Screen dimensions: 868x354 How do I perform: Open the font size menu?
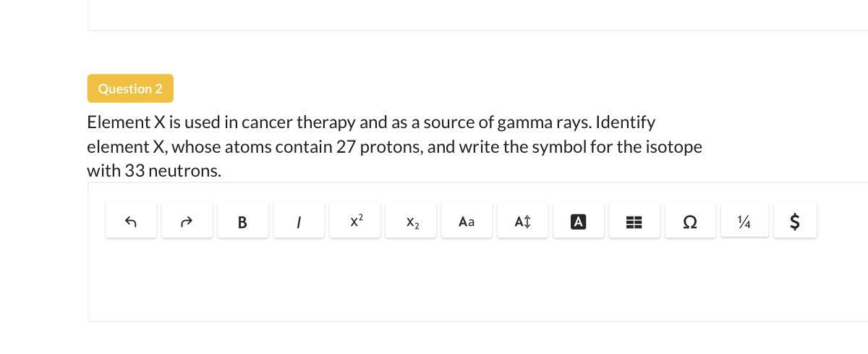click(x=522, y=222)
